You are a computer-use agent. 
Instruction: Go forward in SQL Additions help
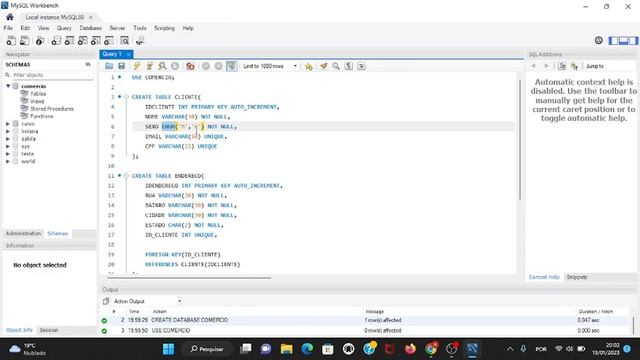point(546,66)
